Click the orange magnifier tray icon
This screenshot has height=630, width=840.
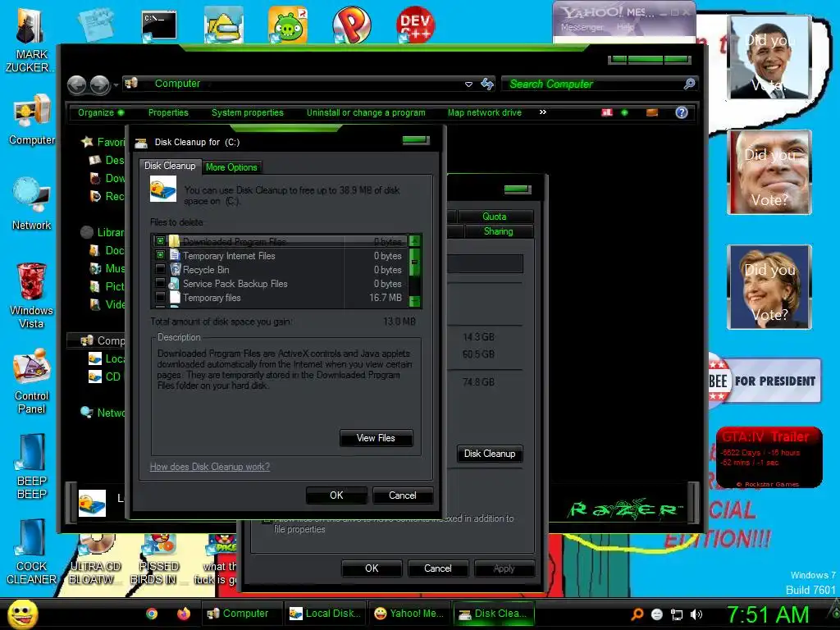coord(637,614)
